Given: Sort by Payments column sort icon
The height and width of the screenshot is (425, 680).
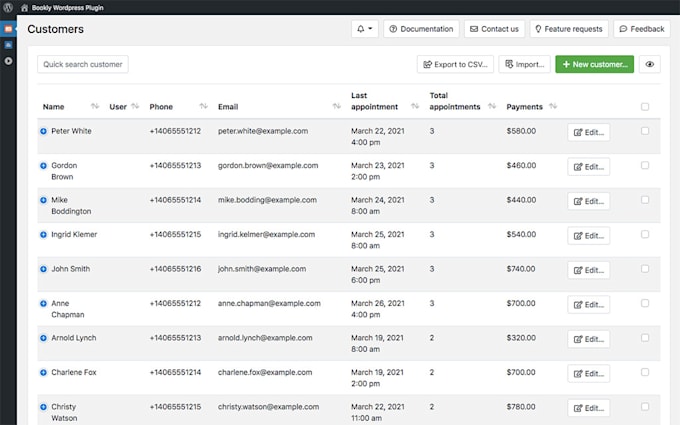Looking at the screenshot, I should (x=553, y=106).
